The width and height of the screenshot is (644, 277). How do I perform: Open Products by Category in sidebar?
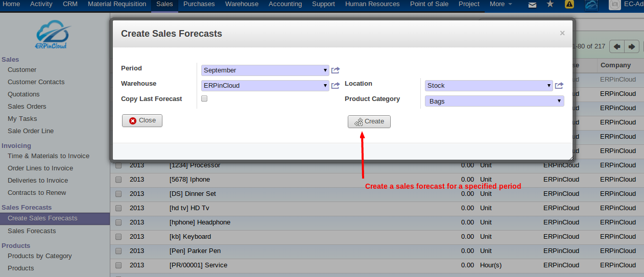tap(40, 256)
